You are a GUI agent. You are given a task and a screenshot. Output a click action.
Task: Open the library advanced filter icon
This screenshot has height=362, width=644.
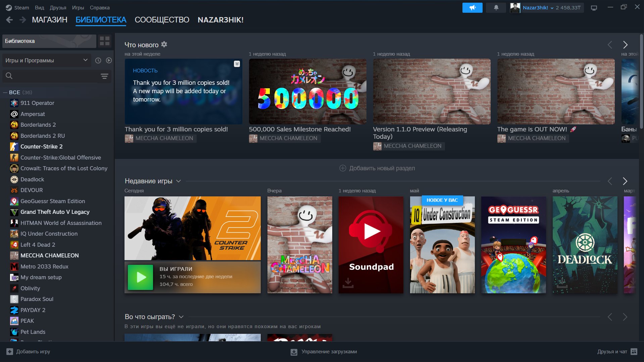104,76
